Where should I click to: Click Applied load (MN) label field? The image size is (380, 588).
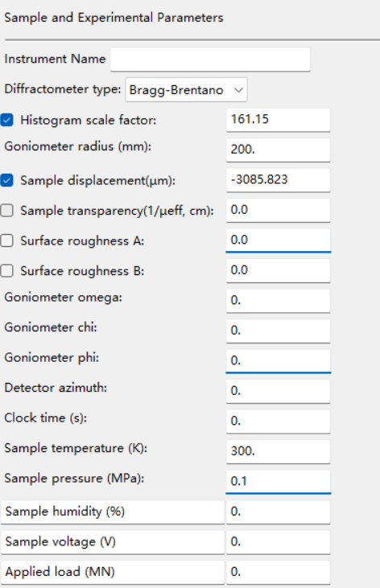coord(113,572)
